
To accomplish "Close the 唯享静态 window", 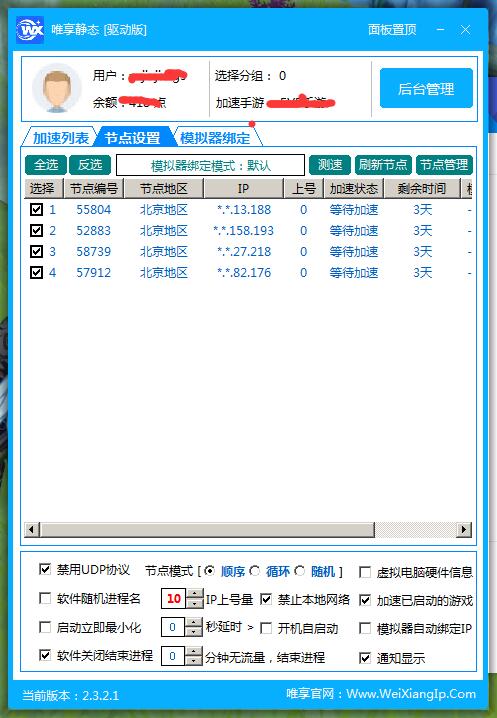I will tap(465, 30).
